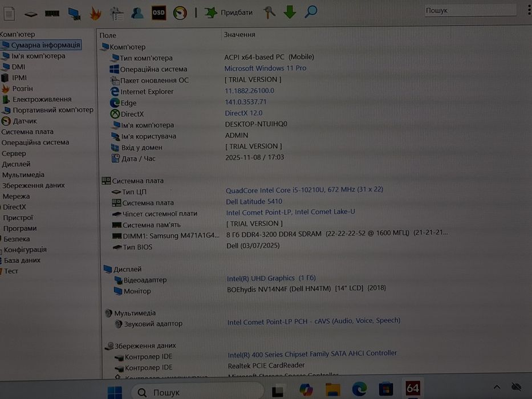Expand Тест category in sidebar
The height and width of the screenshot is (399, 532).
[x=10, y=271]
